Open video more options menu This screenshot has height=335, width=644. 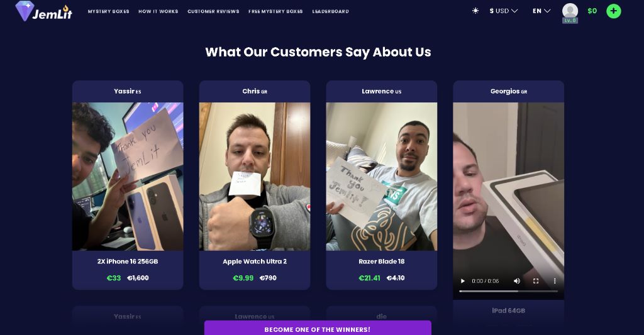[x=555, y=281]
